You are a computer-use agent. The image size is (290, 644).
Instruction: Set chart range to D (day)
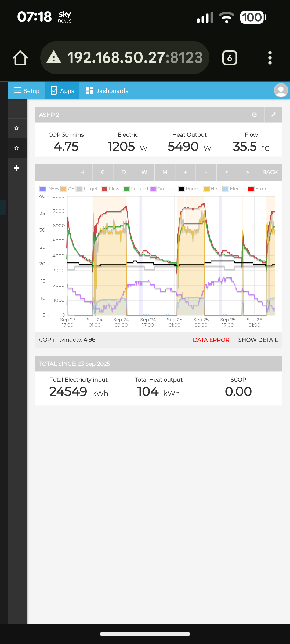click(x=124, y=172)
